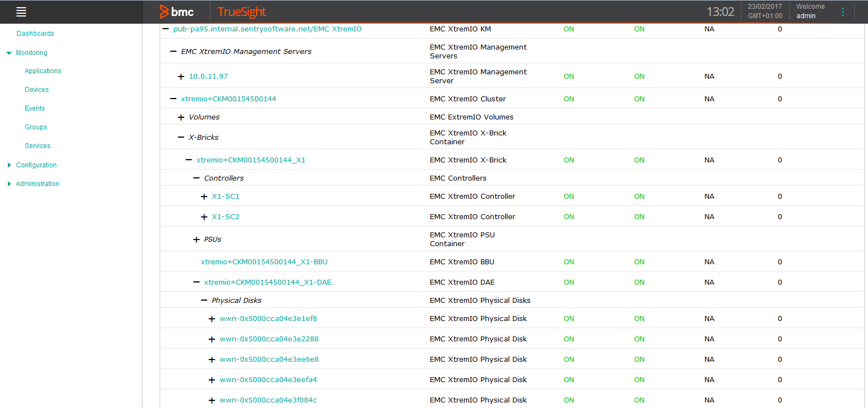Open the X1-SC1 controller link
This screenshot has height=408, width=868.
click(x=226, y=197)
